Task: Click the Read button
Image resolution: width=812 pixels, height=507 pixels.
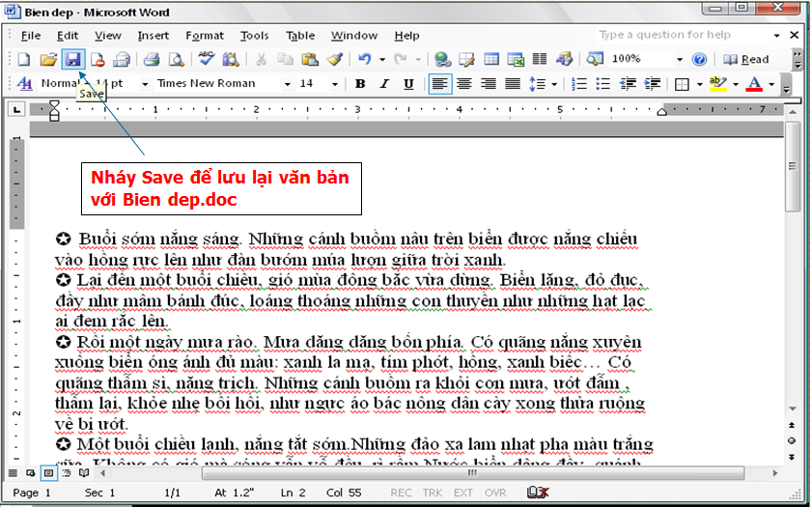Action: pos(746,60)
